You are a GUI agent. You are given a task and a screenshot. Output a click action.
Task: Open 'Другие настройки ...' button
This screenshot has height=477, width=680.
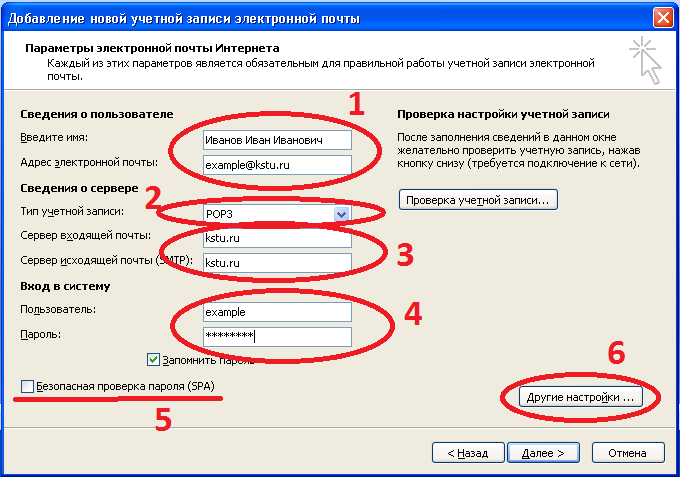580,397
